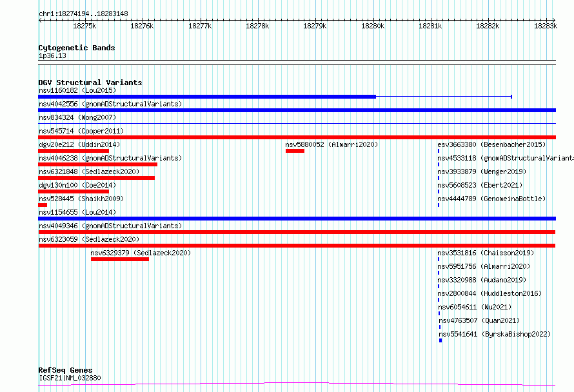Click the IGSF21|NM_032880 gene label
Image resolution: width=574 pixels, height=392 pixels.
tap(70, 378)
